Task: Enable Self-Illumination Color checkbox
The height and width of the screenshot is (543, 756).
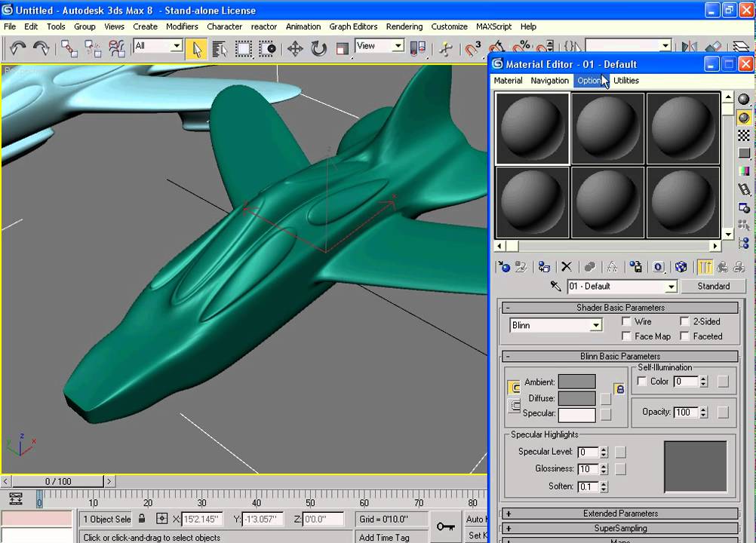Action: (642, 381)
